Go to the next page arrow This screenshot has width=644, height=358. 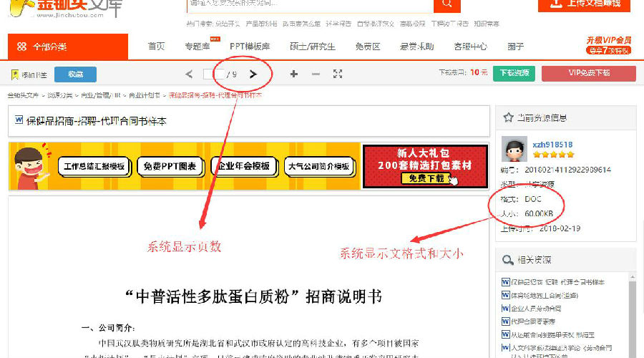click(253, 74)
